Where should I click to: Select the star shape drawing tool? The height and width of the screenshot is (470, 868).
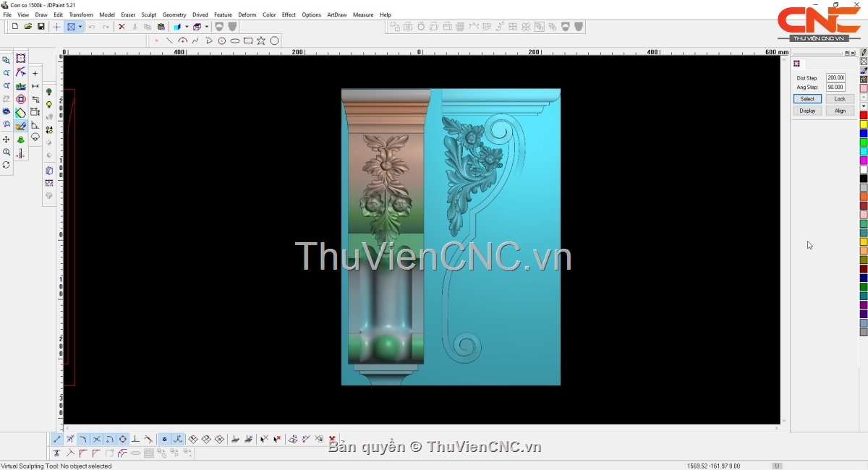[x=261, y=41]
